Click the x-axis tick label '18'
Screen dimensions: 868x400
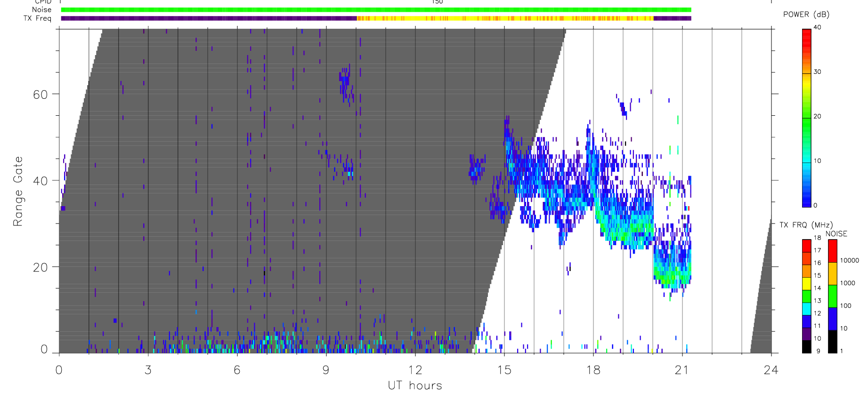[x=593, y=370]
